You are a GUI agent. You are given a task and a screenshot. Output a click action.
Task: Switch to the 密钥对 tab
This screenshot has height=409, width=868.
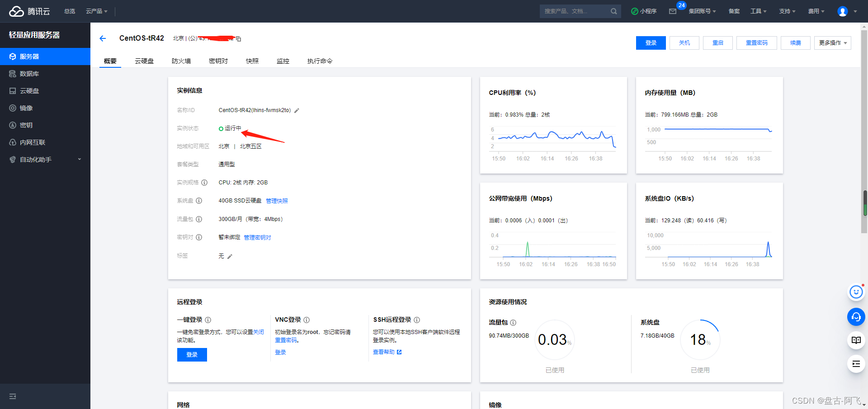pyautogui.click(x=218, y=61)
